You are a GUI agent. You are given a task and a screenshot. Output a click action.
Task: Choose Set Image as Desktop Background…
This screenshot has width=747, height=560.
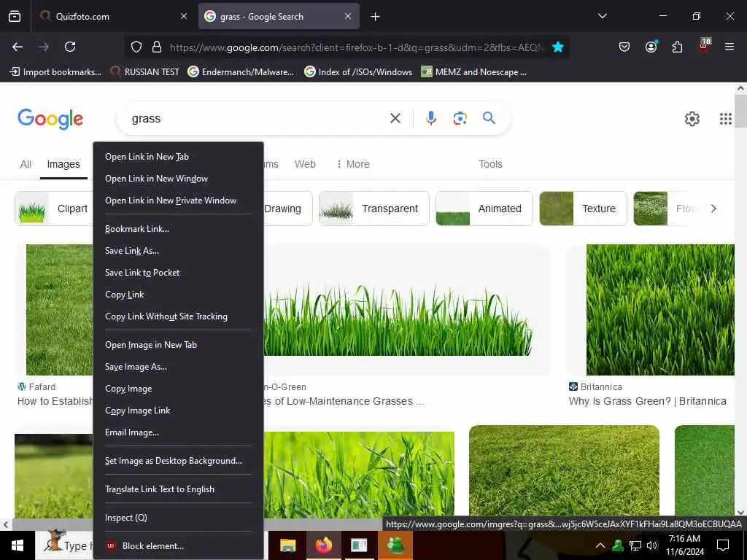click(x=178, y=461)
